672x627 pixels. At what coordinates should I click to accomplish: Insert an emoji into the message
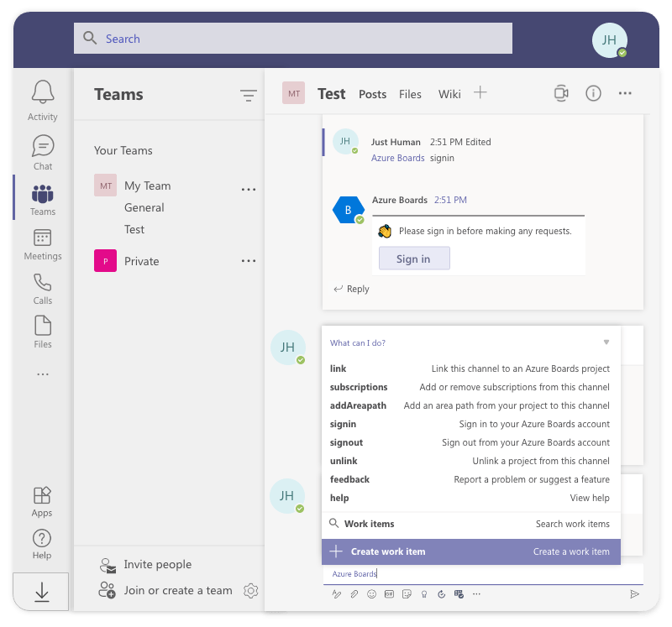tap(371, 594)
